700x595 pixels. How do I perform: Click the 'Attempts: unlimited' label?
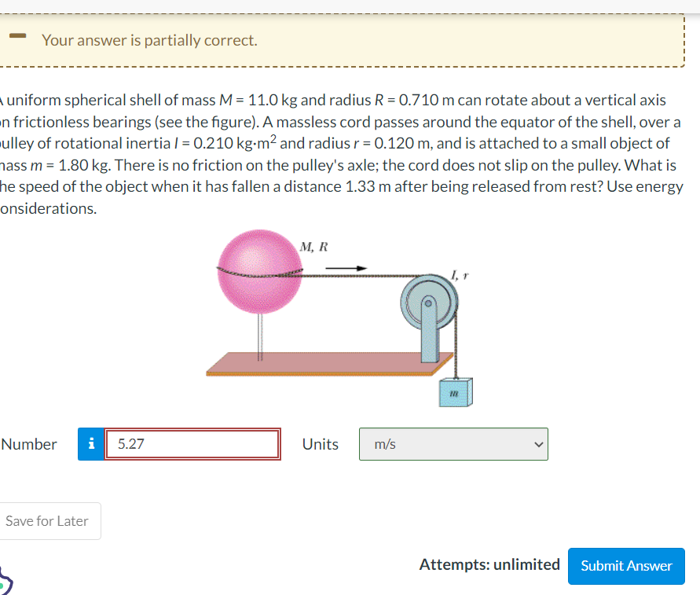(x=489, y=564)
